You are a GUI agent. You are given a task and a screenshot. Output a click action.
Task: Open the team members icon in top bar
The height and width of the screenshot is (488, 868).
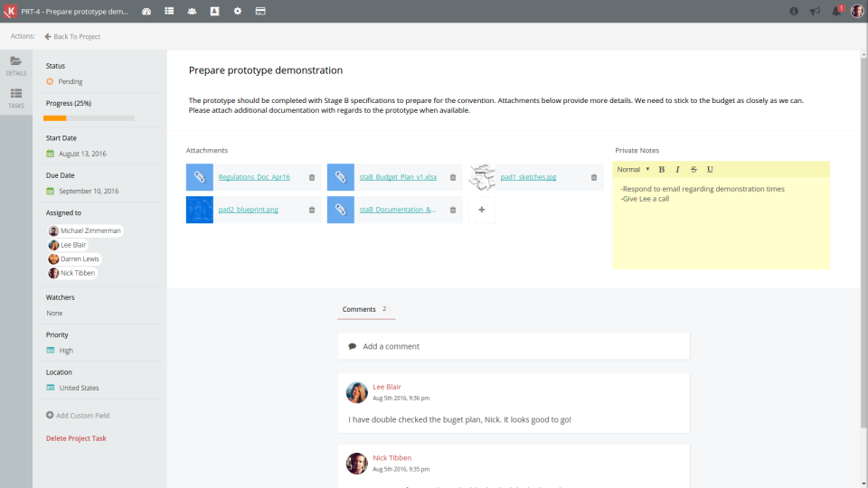coord(192,11)
